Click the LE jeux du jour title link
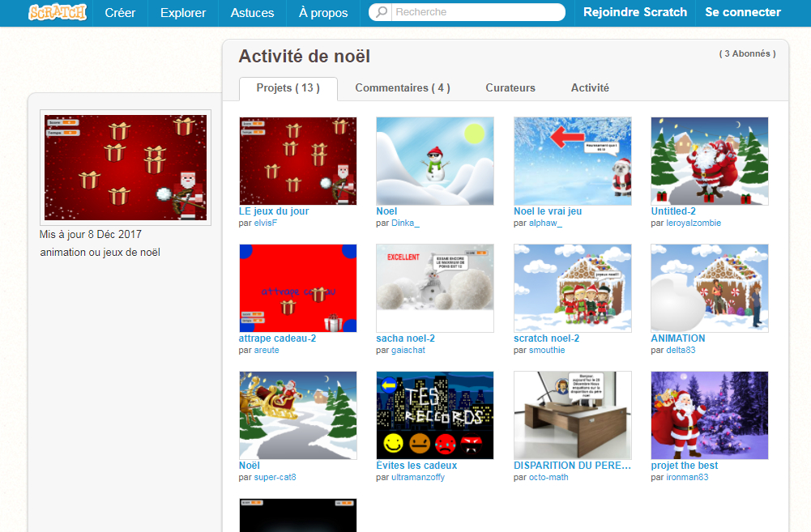This screenshot has height=532, width=811. point(274,211)
